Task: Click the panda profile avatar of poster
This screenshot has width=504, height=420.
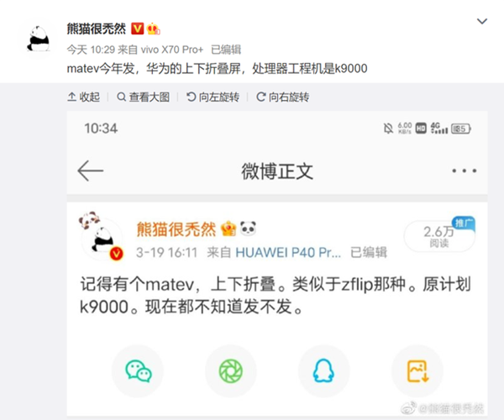Action: (39, 39)
